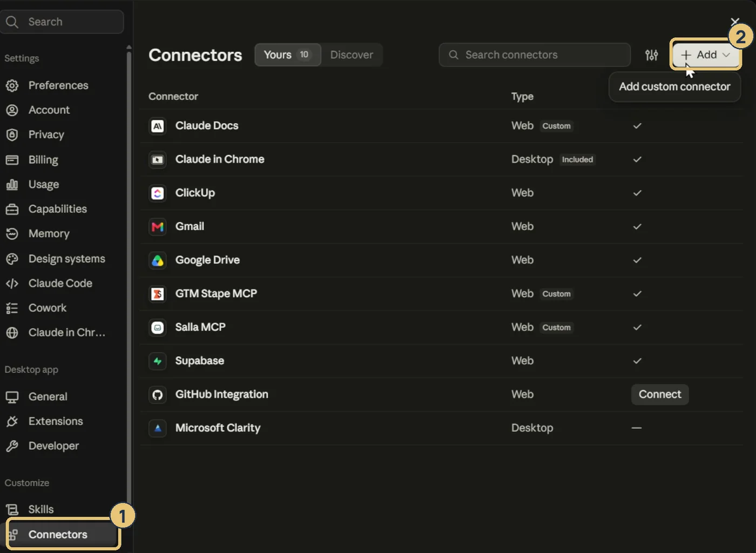Click the Claude in Chrome connector icon
The image size is (756, 553).
pos(157,159)
